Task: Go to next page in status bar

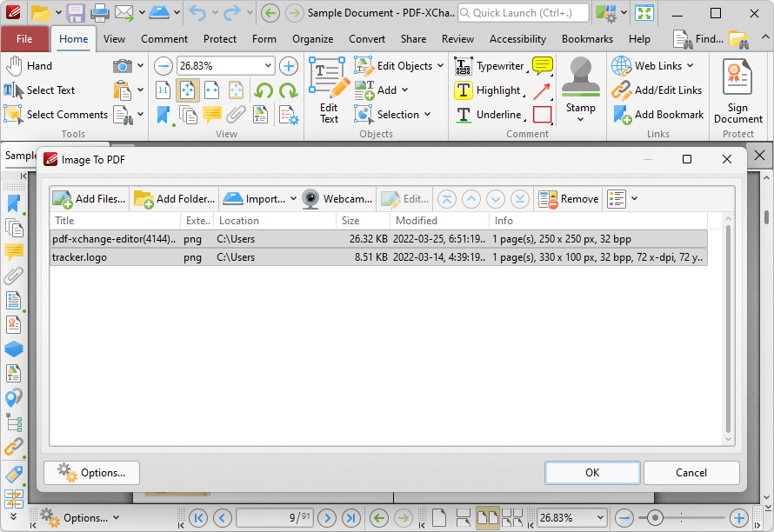Action: [327, 518]
